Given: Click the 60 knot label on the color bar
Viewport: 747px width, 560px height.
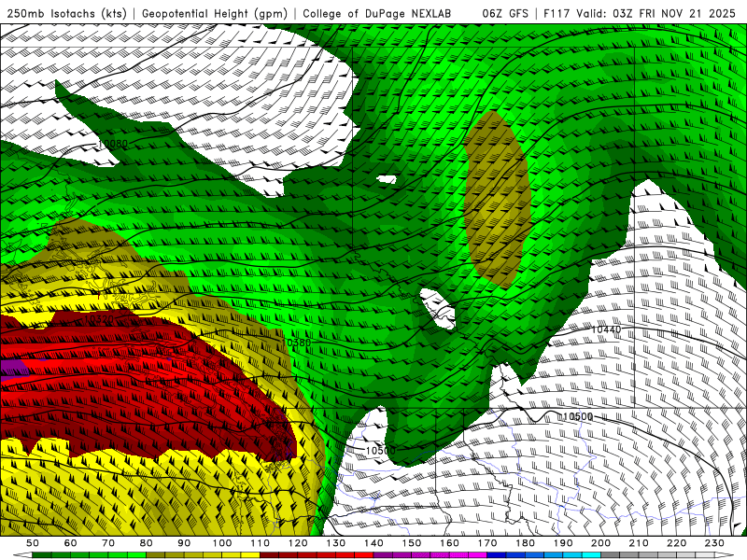Looking at the screenshot, I should coord(71,543).
